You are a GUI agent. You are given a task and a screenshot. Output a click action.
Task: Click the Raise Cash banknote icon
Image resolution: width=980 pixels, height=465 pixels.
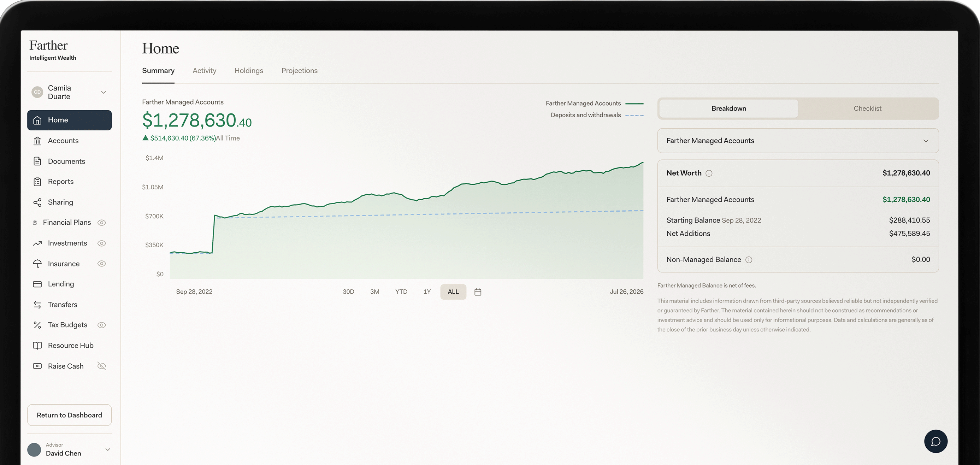37,366
